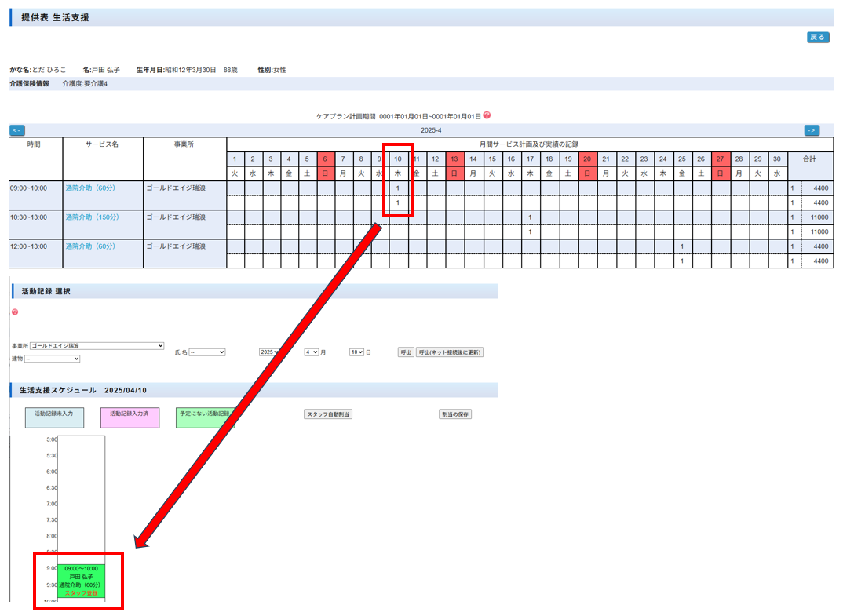Open the 氏名 name dropdown
The image size is (843, 616).
tap(206, 352)
